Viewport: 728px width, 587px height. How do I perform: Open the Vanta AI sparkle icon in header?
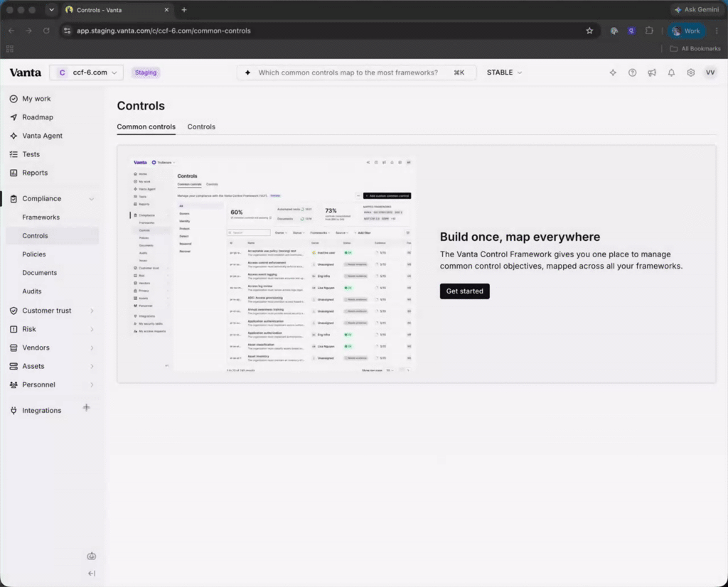[x=613, y=72]
